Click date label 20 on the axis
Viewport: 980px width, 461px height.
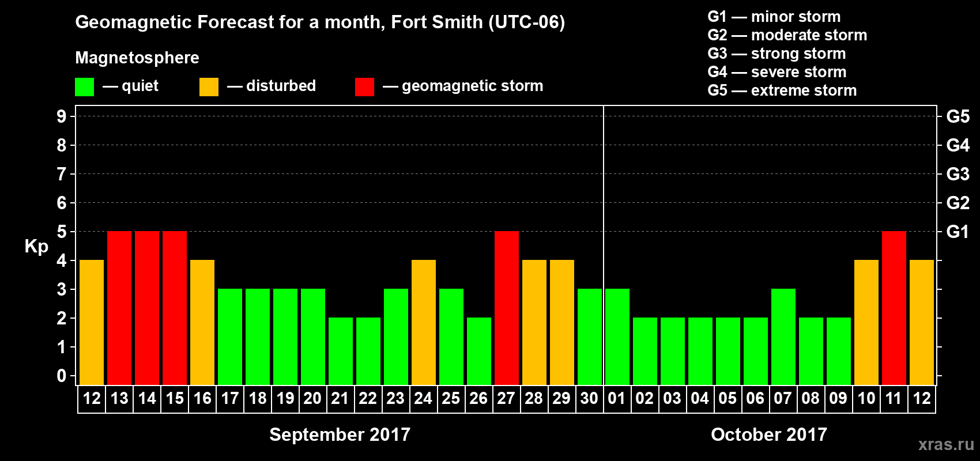[312, 398]
